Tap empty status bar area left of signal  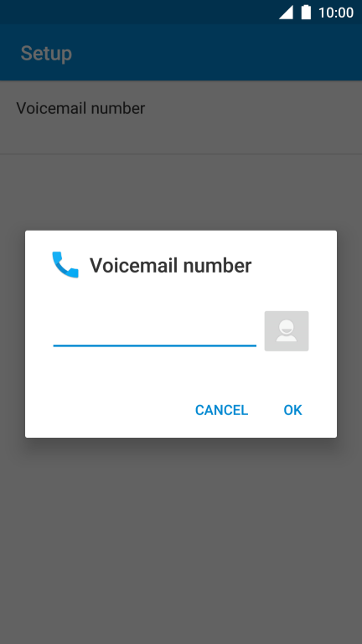[x=136, y=12]
